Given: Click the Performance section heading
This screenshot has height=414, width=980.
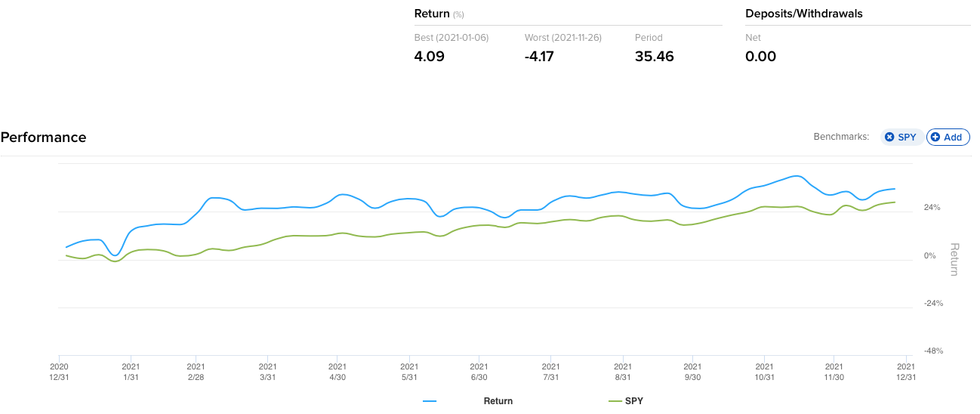Looking at the screenshot, I should 44,137.
